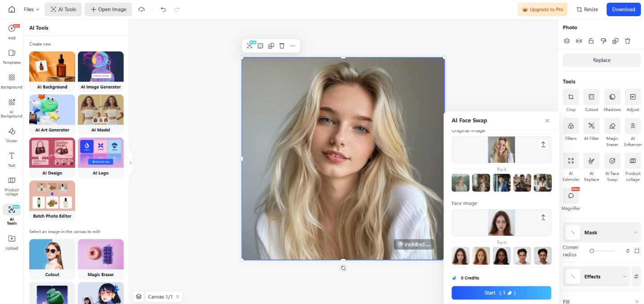Select the Adjust tool
The image size is (644, 304).
tap(633, 100)
